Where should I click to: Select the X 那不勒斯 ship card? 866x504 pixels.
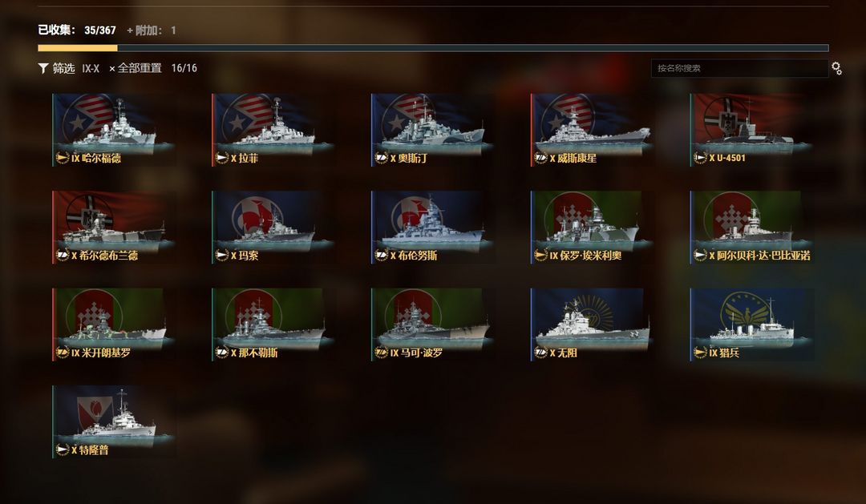coord(273,324)
